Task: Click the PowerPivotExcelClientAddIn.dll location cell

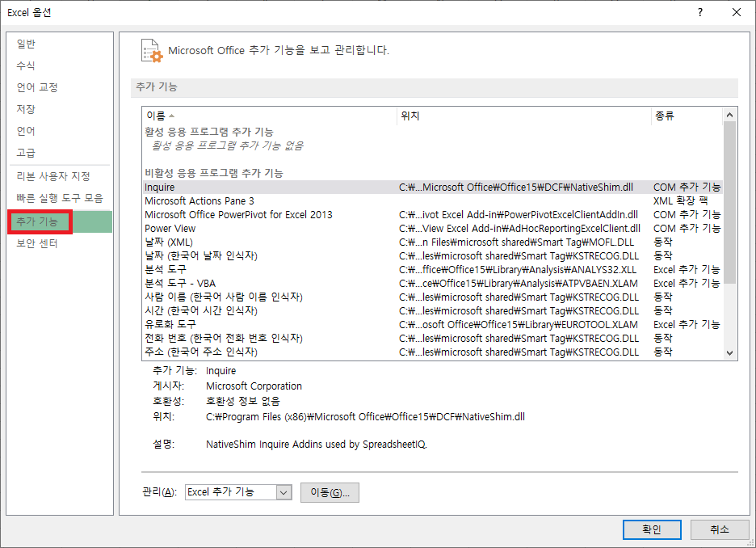Action: coord(519,215)
